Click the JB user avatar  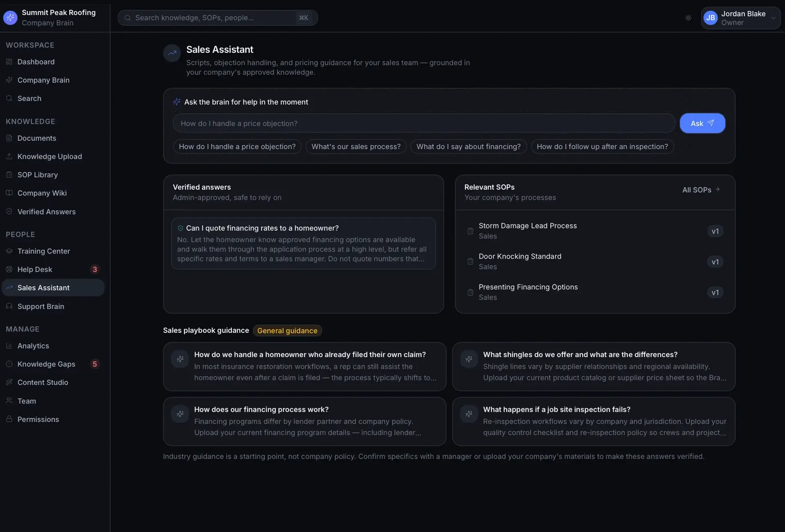pos(711,18)
